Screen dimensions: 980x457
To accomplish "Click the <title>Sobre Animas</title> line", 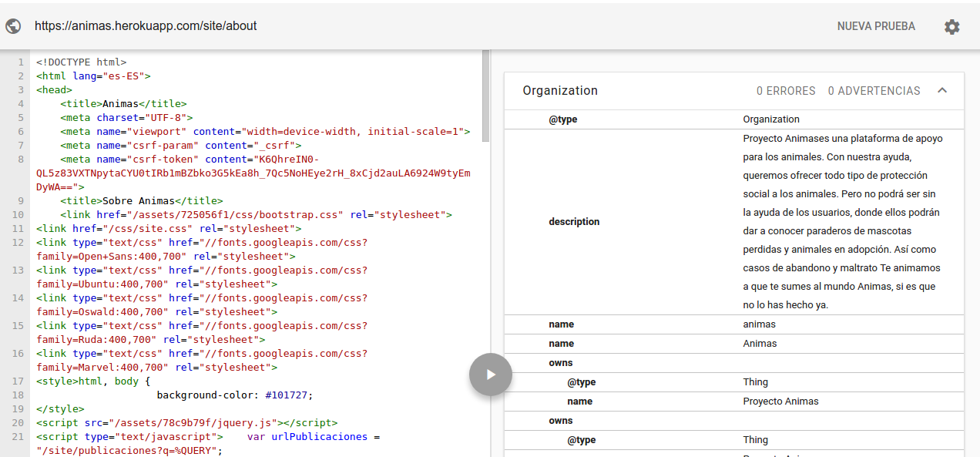I will pos(142,201).
